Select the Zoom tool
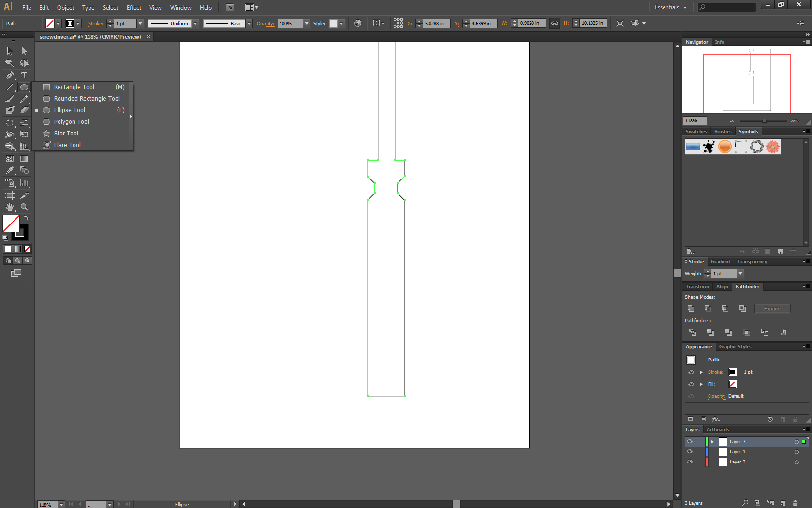This screenshot has width=812, height=508. (x=24, y=207)
